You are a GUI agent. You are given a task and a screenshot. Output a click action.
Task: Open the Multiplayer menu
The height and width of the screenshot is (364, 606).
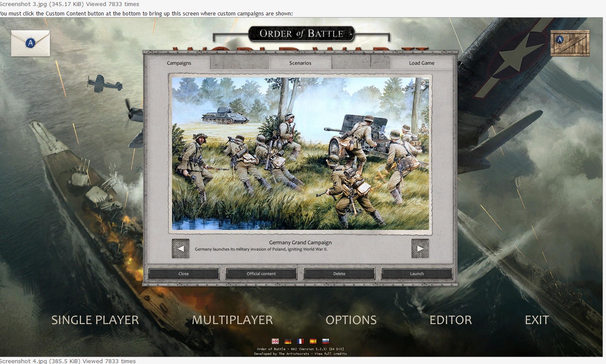tap(232, 320)
